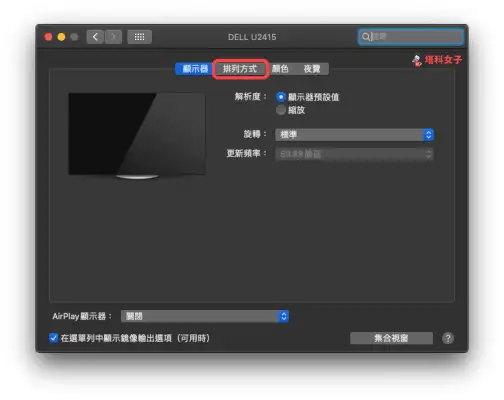Show all preferences via grid icon

[x=139, y=37]
